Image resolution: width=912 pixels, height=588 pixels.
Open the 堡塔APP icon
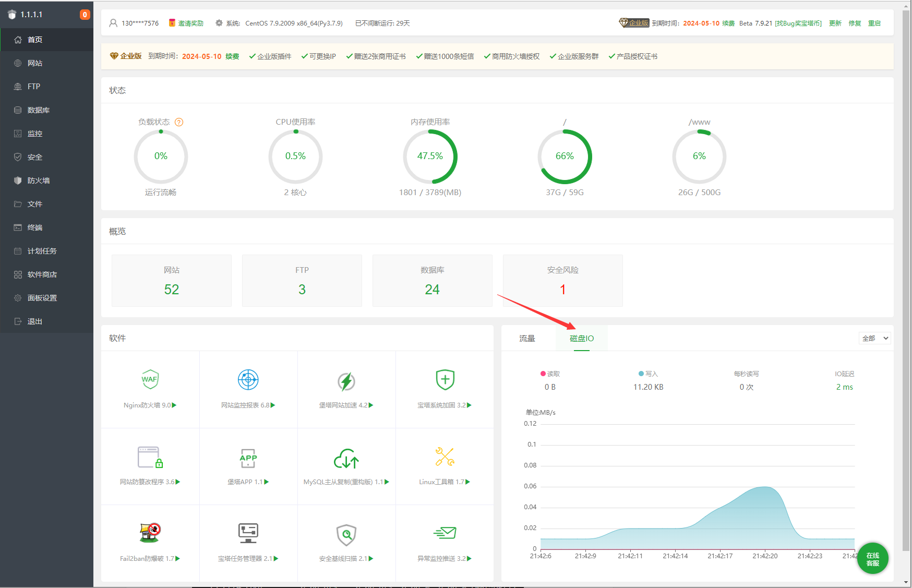(x=248, y=458)
